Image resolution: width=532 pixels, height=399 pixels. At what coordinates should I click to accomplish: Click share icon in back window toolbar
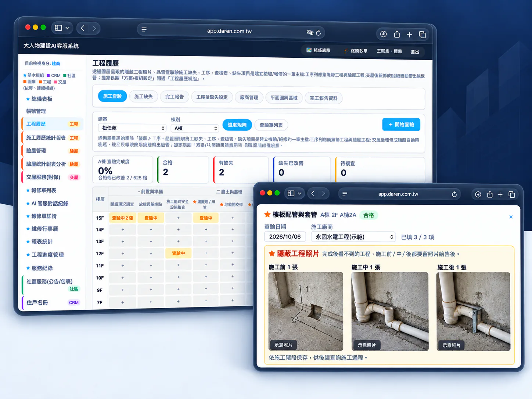pos(397,34)
